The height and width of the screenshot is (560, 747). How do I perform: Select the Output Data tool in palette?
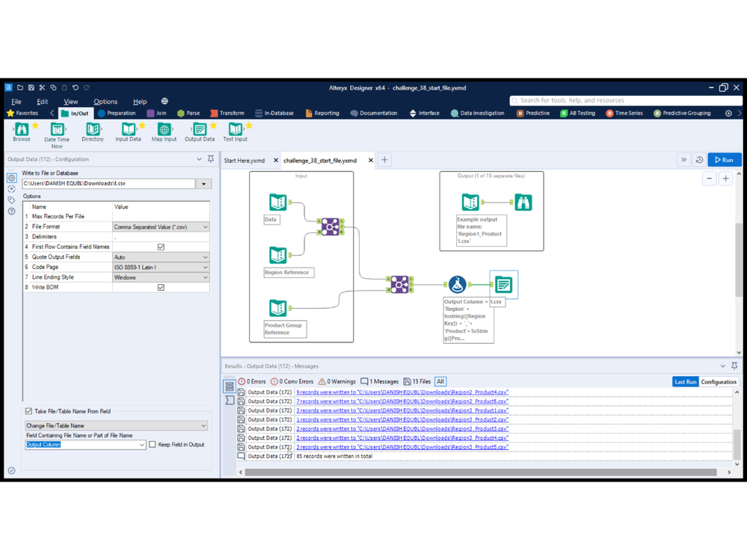pos(200,132)
